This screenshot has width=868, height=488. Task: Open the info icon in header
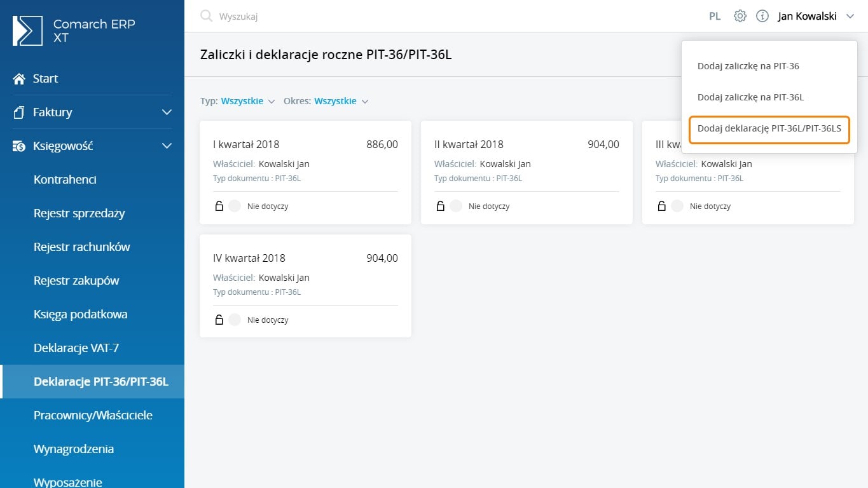pyautogui.click(x=762, y=17)
